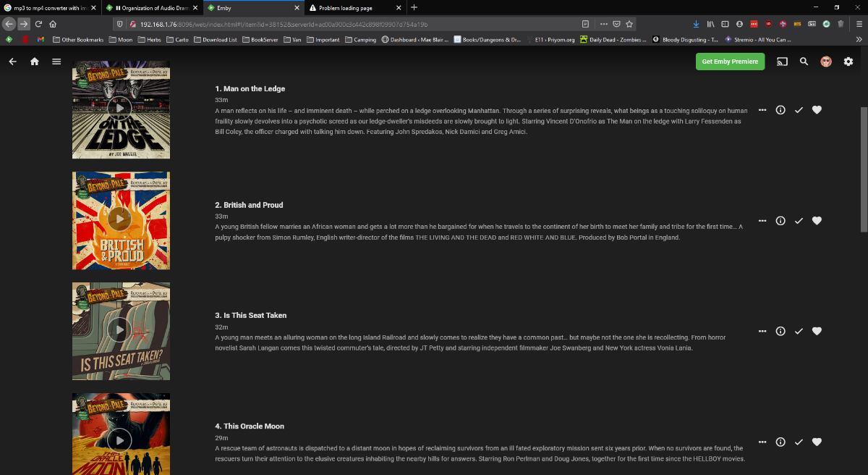Bookmark this page with star icon
The height and width of the screenshot is (475, 868).
[630, 23]
